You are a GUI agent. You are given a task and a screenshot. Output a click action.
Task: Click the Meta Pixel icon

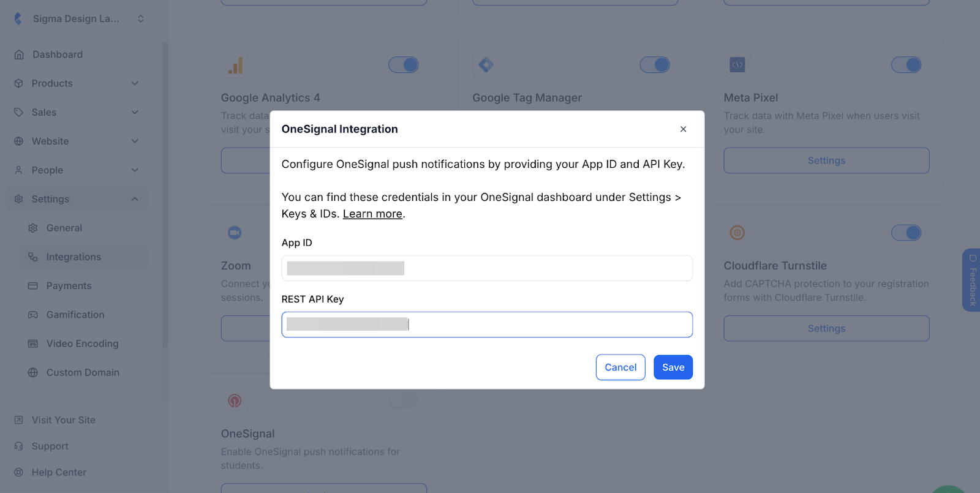point(737,65)
